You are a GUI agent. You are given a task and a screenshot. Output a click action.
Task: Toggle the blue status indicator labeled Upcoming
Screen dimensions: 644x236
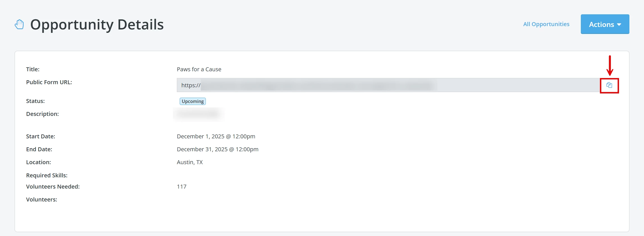click(x=192, y=101)
